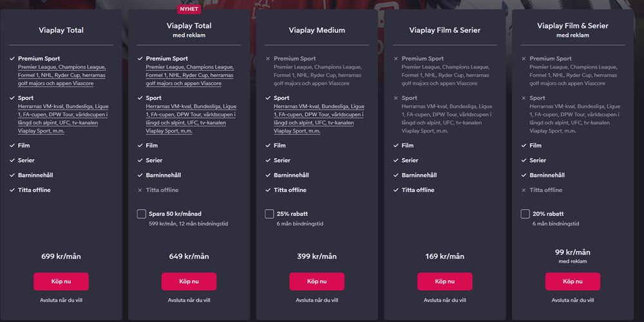The width and height of the screenshot is (644, 322).
Task: Click Köp nu for the 99 kr/mån plan
Action: 573,281
